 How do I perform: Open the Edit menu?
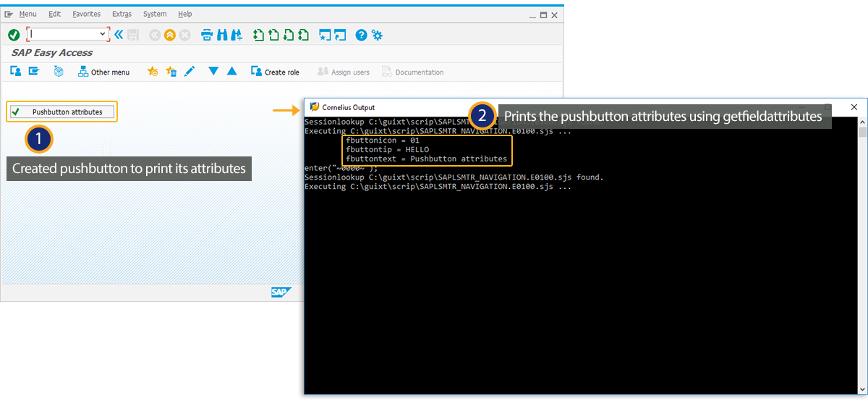[54, 14]
